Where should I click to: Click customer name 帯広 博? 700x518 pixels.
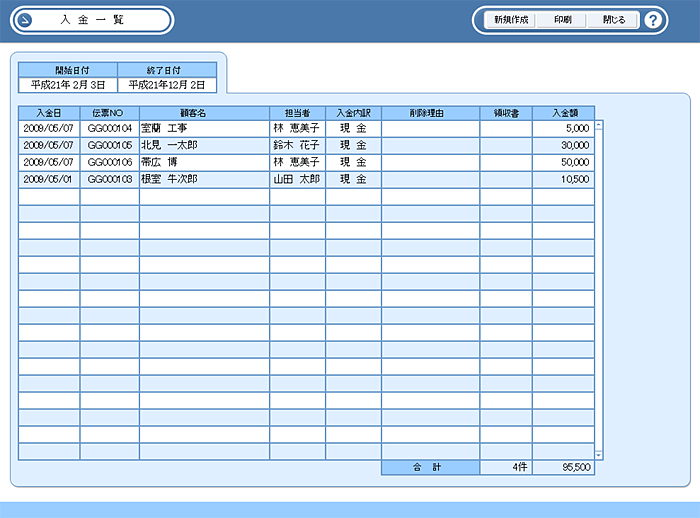click(x=204, y=162)
